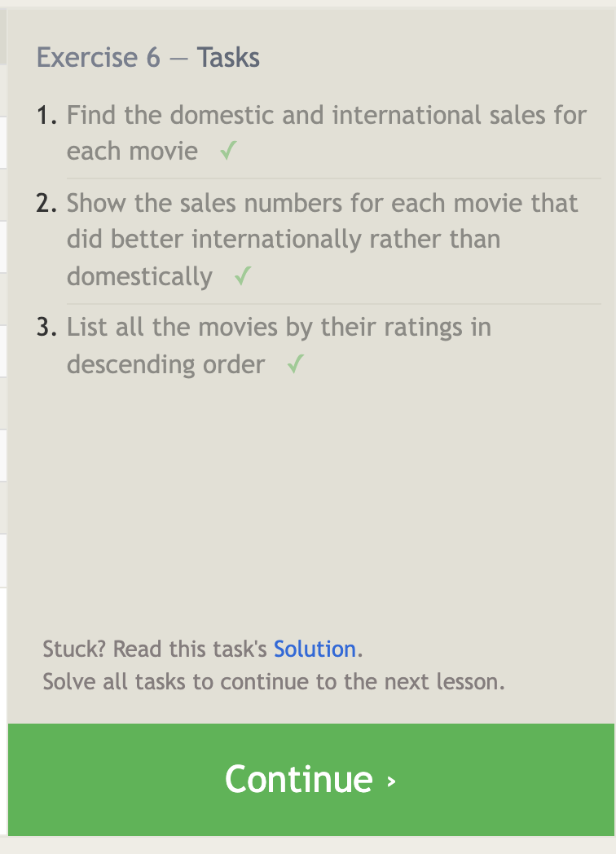The image size is (616, 854).
Task: Click the green checkmark beside task 1
Action: 228,152
